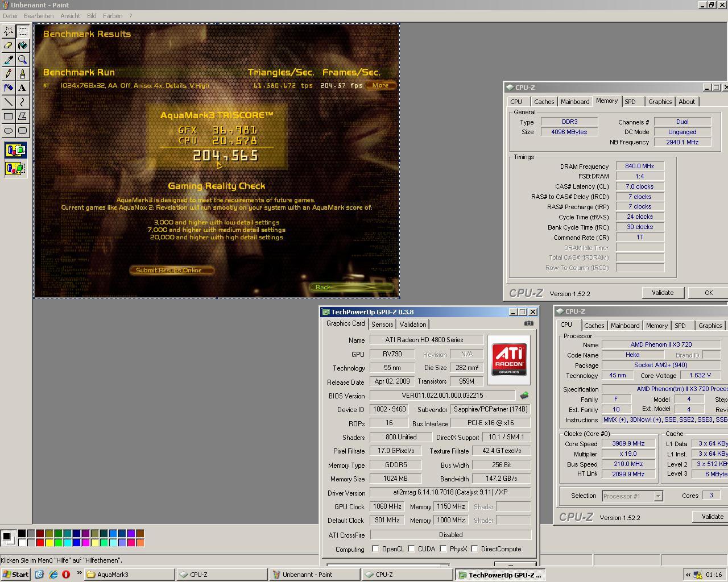Open the Bild menu in Paint

click(92, 16)
